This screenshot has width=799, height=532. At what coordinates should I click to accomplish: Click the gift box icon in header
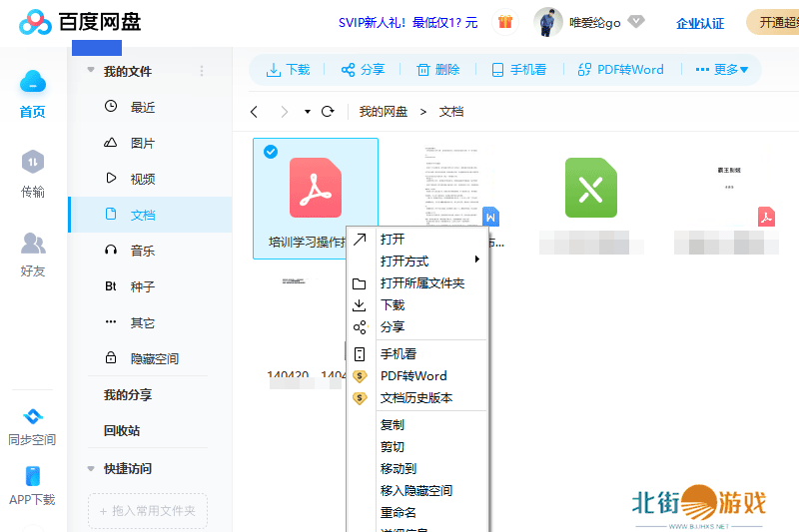click(505, 21)
